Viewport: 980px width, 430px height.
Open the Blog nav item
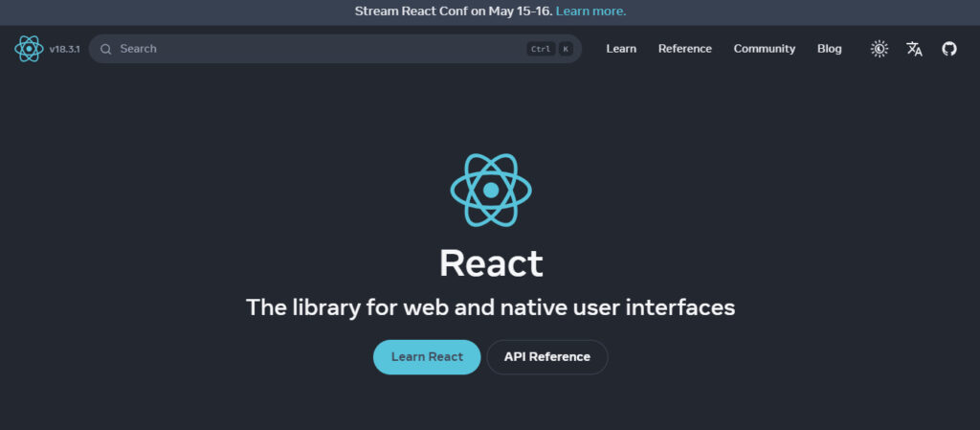click(x=830, y=49)
